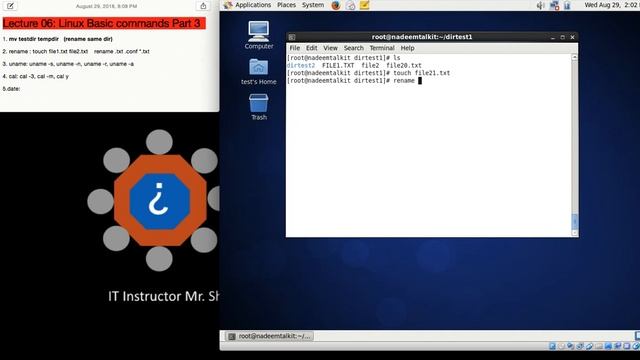Image resolution: width=640 pixels, height=360 pixels.
Task: Click the VirtualBox optical disc status icon
Action: 562,346
